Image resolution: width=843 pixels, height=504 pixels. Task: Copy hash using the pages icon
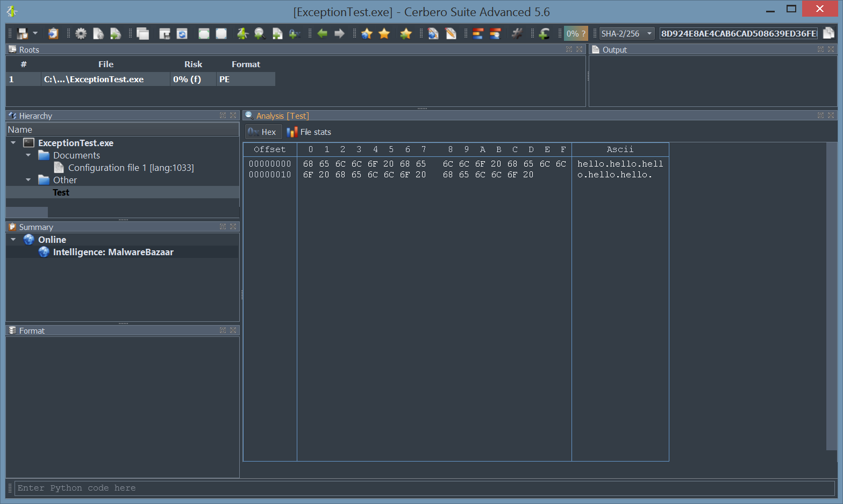(829, 33)
